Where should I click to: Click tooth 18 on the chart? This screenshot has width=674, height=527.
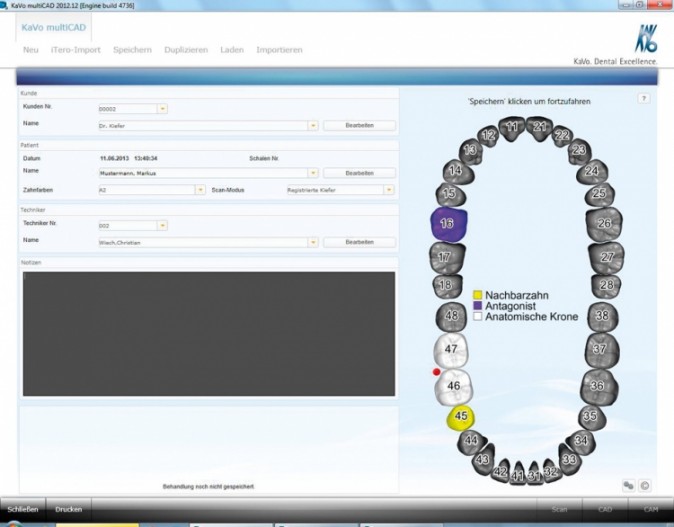[x=447, y=286]
